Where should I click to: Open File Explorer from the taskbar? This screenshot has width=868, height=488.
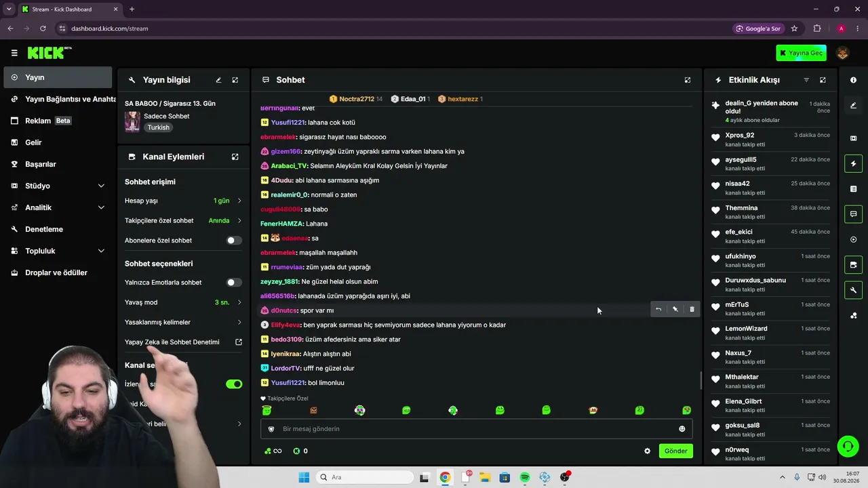pyautogui.click(x=485, y=477)
